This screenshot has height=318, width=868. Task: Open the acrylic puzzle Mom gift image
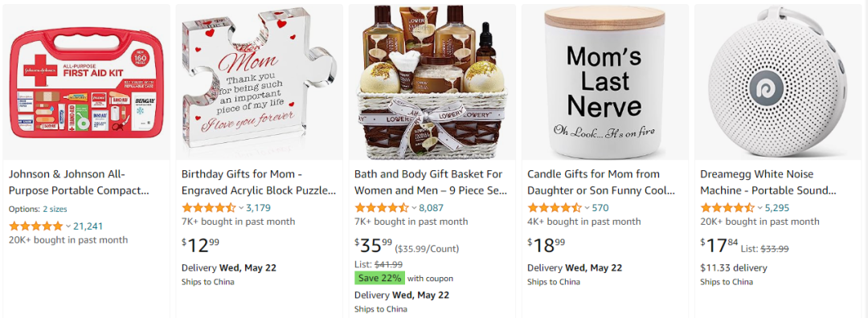259,83
